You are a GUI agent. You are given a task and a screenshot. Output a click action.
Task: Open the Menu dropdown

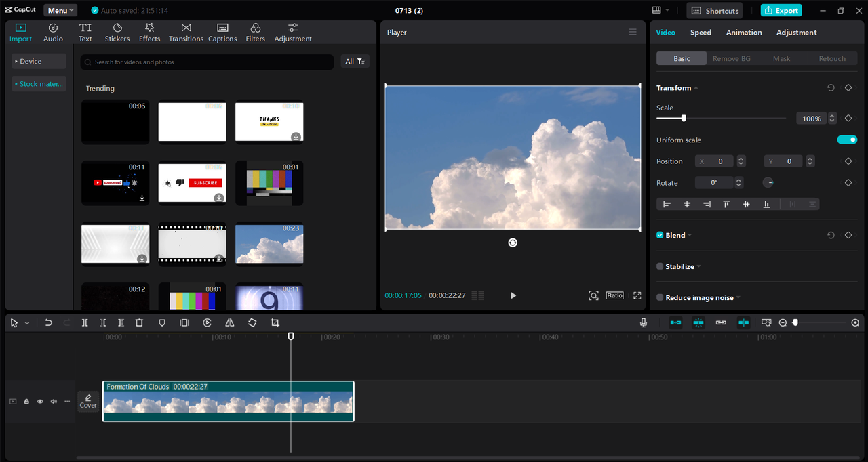coord(60,11)
